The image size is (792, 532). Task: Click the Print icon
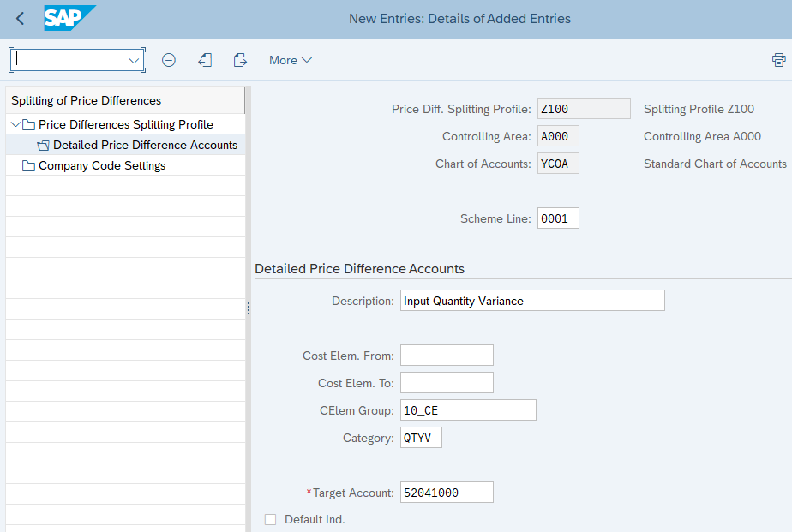[778, 60]
